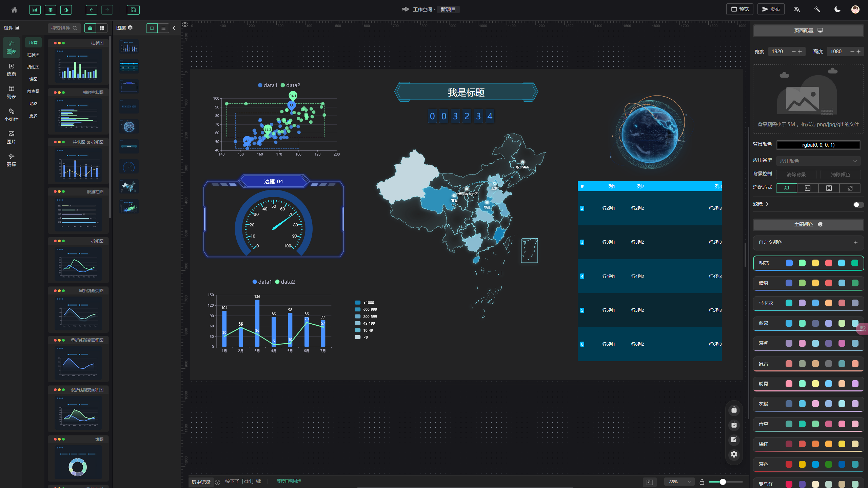Click the 发布 publish button
Viewport: 868px width, 488px height.
click(x=771, y=9)
